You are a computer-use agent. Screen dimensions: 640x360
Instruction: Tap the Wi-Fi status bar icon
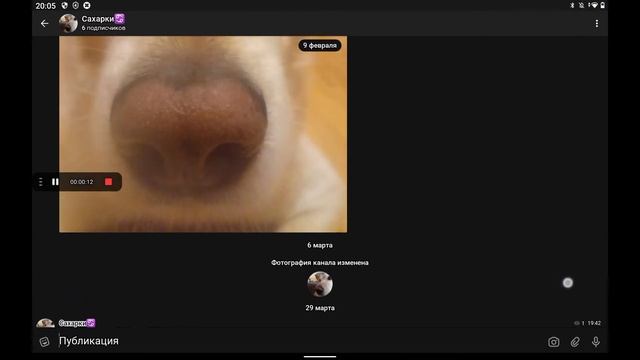pyautogui.click(x=594, y=5)
